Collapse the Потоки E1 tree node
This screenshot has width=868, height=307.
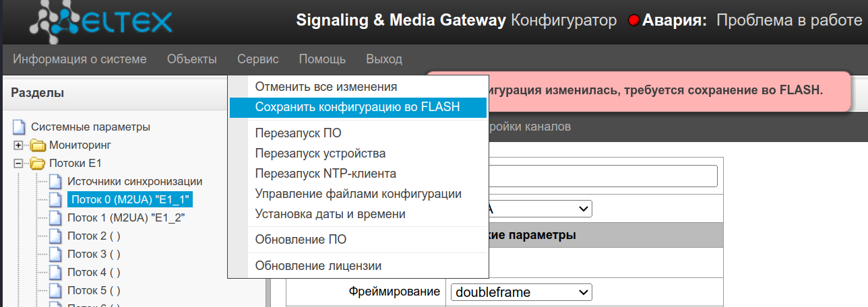[x=18, y=163]
